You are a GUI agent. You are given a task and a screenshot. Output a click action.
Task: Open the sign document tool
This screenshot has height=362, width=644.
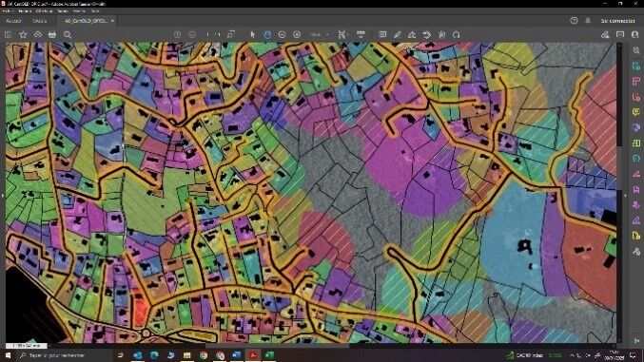[412, 35]
